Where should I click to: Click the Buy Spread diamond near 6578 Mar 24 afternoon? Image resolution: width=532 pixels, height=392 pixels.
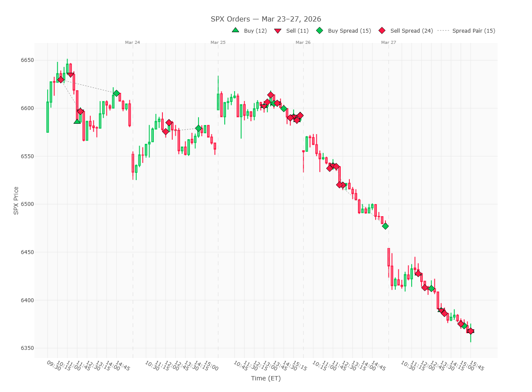tap(199, 127)
